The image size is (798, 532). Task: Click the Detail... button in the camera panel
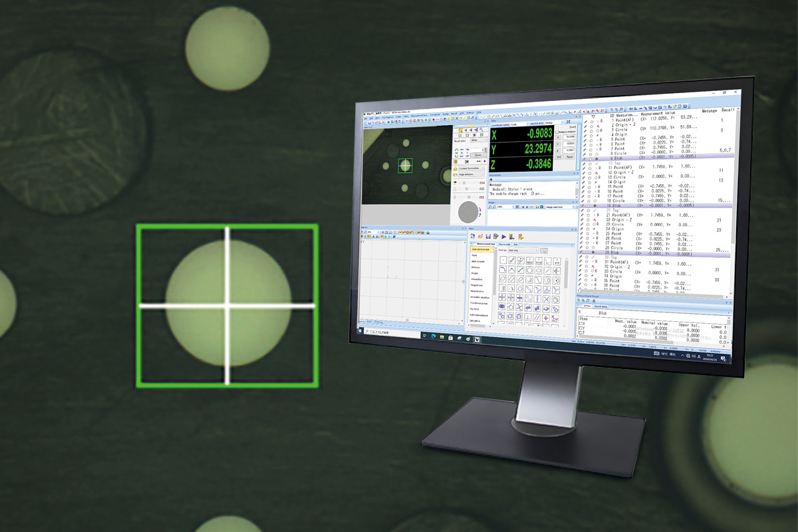coord(478,154)
